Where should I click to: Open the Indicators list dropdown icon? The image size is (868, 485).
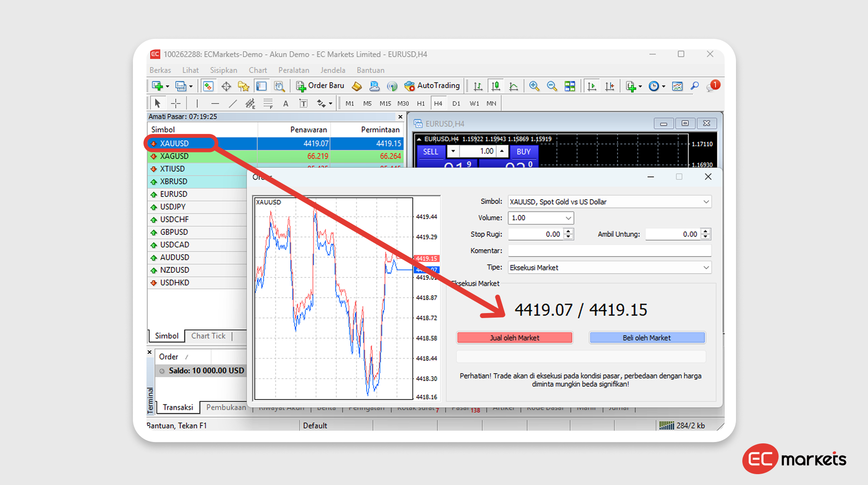pos(633,86)
